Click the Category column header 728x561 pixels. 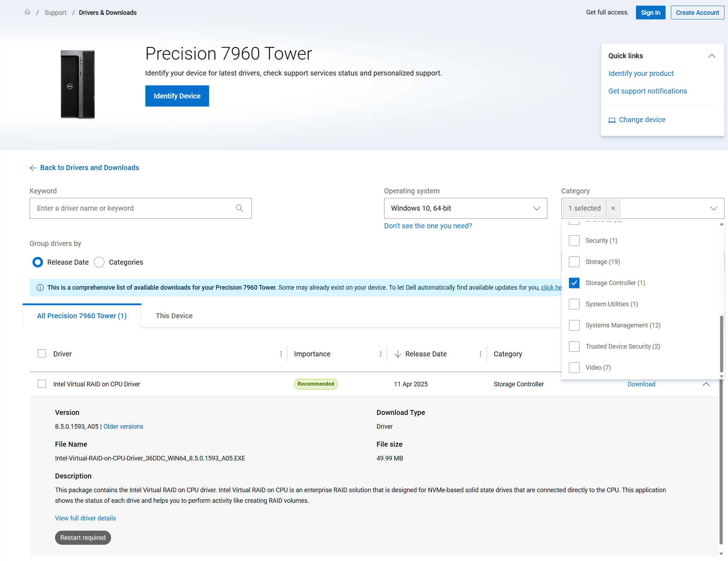point(508,354)
